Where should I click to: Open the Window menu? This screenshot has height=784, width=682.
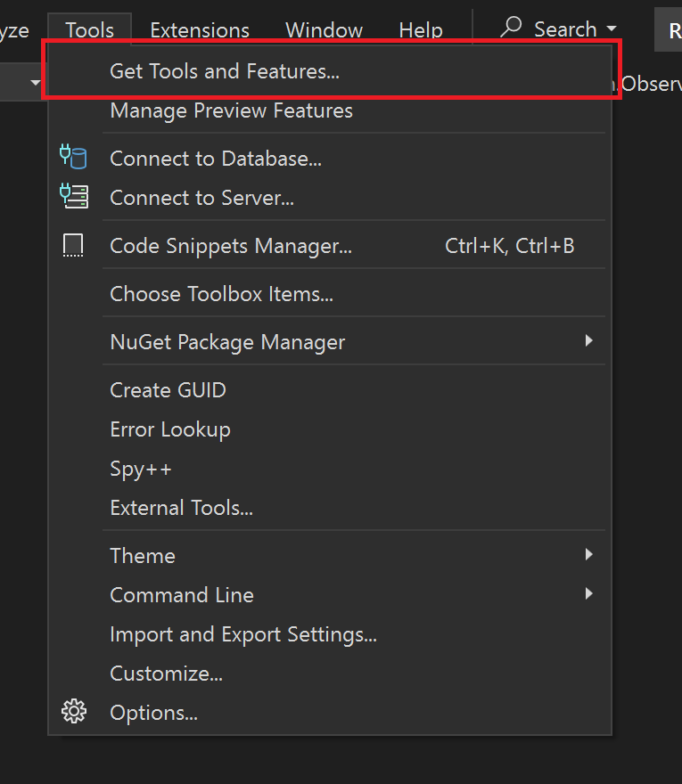[x=324, y=30]
